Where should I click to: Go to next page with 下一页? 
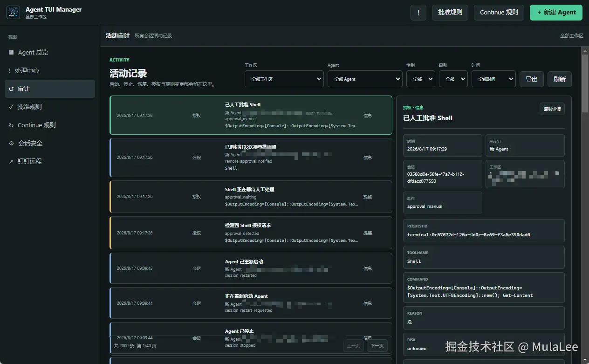click(x=377, y=346)
